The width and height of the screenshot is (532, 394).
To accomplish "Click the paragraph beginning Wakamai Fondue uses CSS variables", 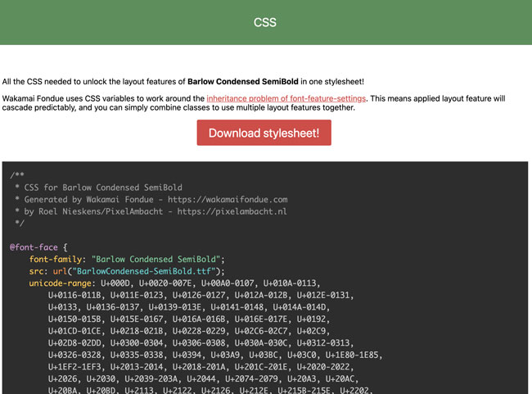I will click(254, 103).
